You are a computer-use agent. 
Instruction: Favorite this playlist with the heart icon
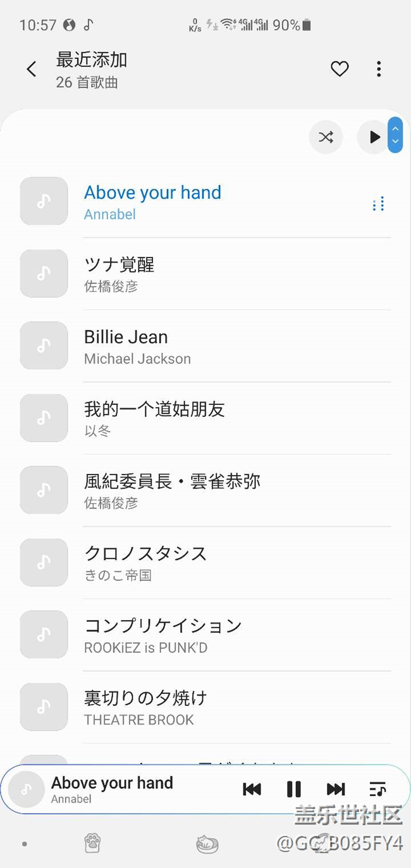340,68
